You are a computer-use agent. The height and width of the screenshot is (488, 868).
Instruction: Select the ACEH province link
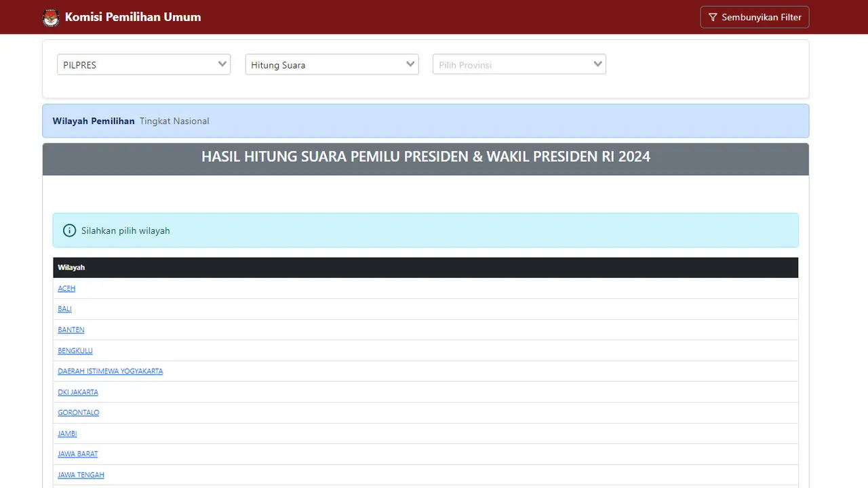(x=66, y=288)
